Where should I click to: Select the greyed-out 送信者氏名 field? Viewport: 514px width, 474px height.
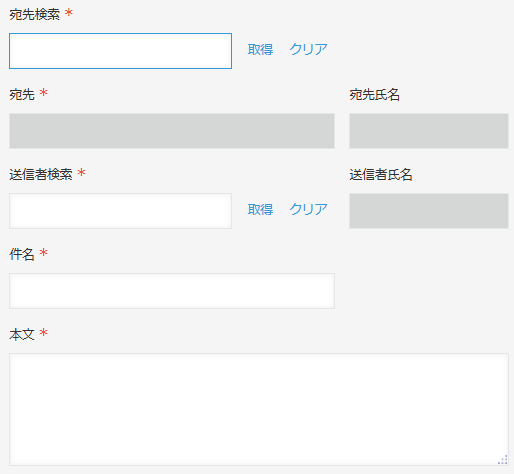pos(429,211)
